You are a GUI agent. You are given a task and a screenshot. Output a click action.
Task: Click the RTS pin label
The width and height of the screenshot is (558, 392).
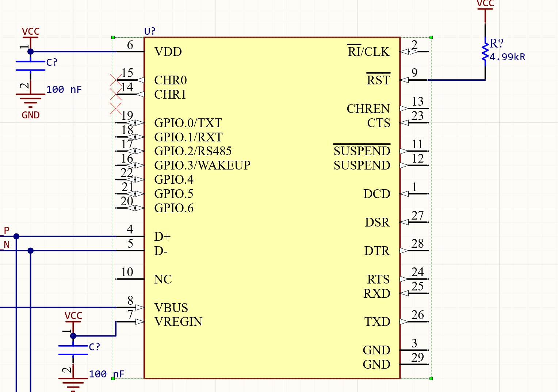(x=379, y=279)
